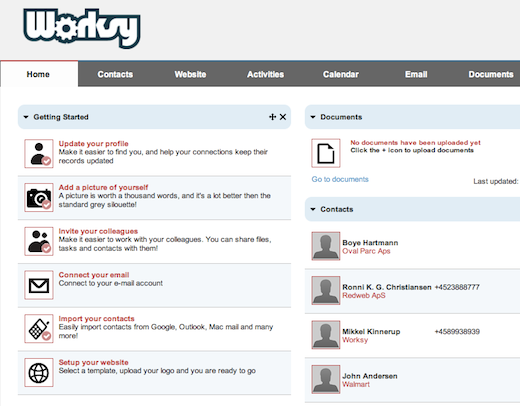Click the camera icon for adding a picture

[x=39, y=197]
